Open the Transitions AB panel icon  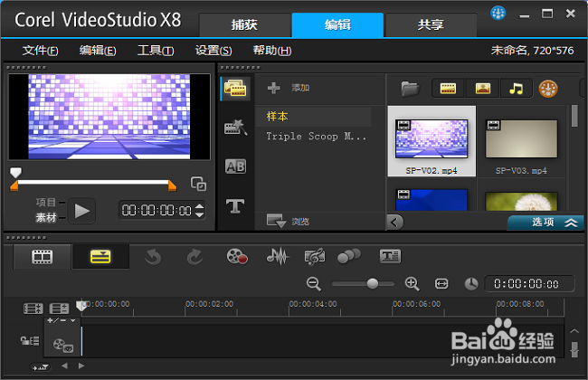[x=235, y=166]
